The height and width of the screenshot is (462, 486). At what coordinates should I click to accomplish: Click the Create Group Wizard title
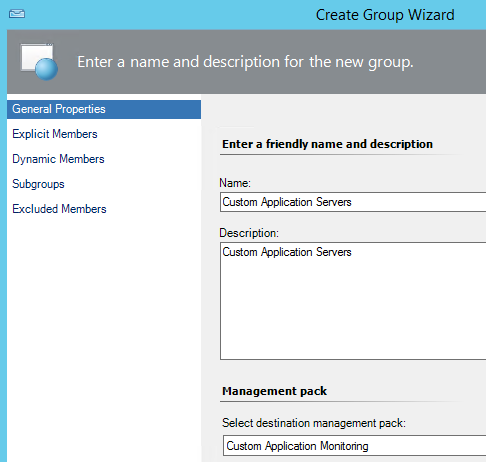[x=385, y=15]
